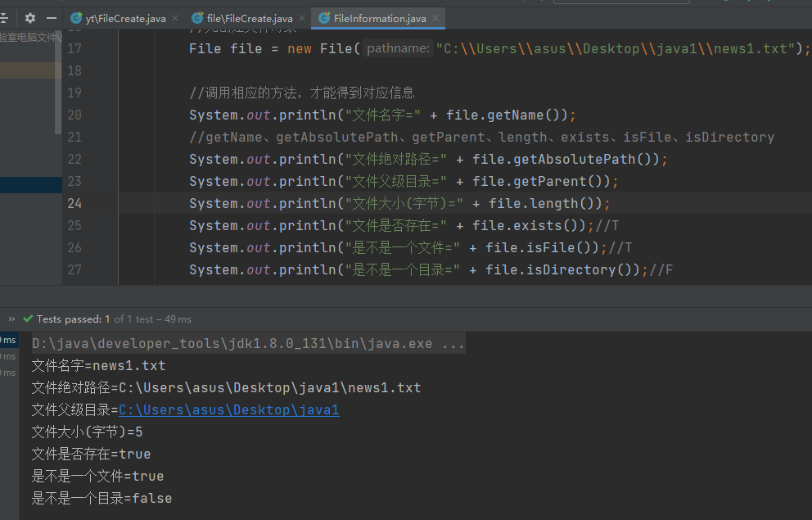Toggle a breakpoint on line 20
Image resolution: width=812 pixels, height=520 pixels.
click(x=102, y=115)
